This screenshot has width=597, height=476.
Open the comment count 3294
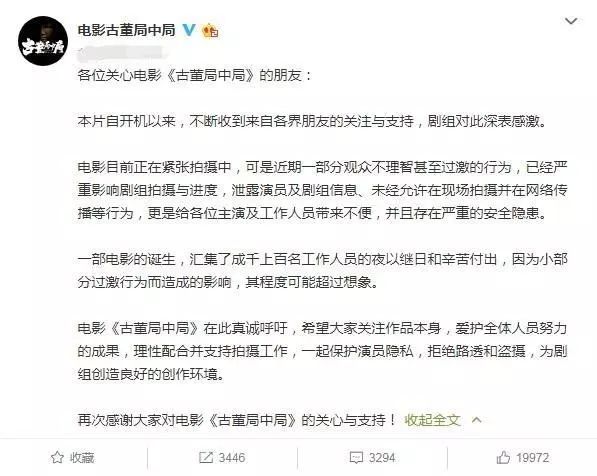pos(382,457)
